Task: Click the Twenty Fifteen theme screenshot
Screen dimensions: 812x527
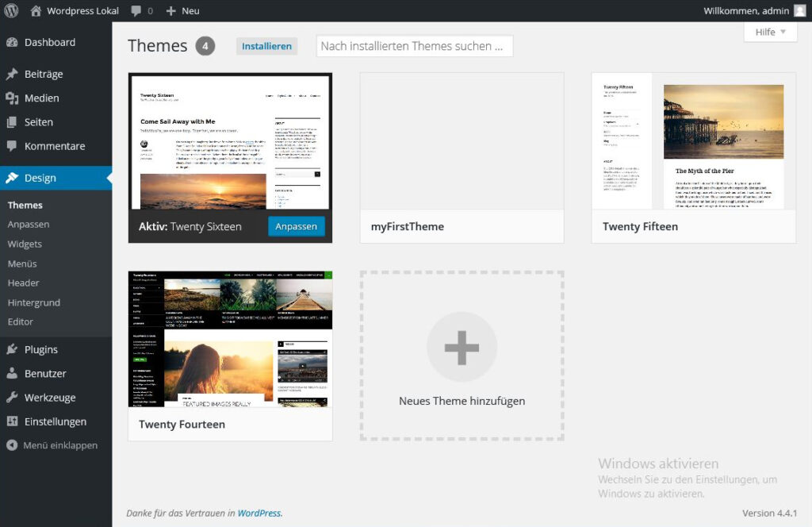Action: click(x=693, y=141)
